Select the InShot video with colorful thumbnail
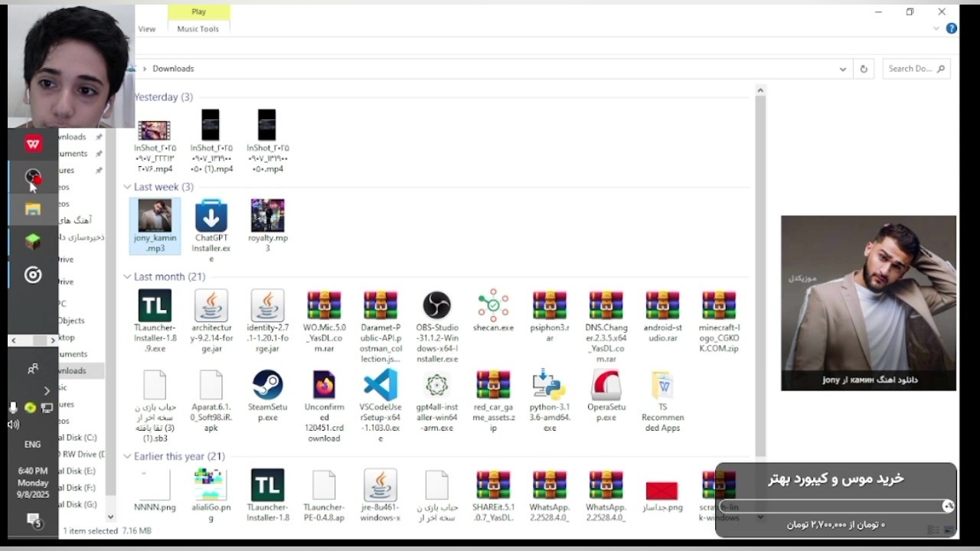Image resolution: width=980 pixels, height=551 pixels. coord(155,141)
